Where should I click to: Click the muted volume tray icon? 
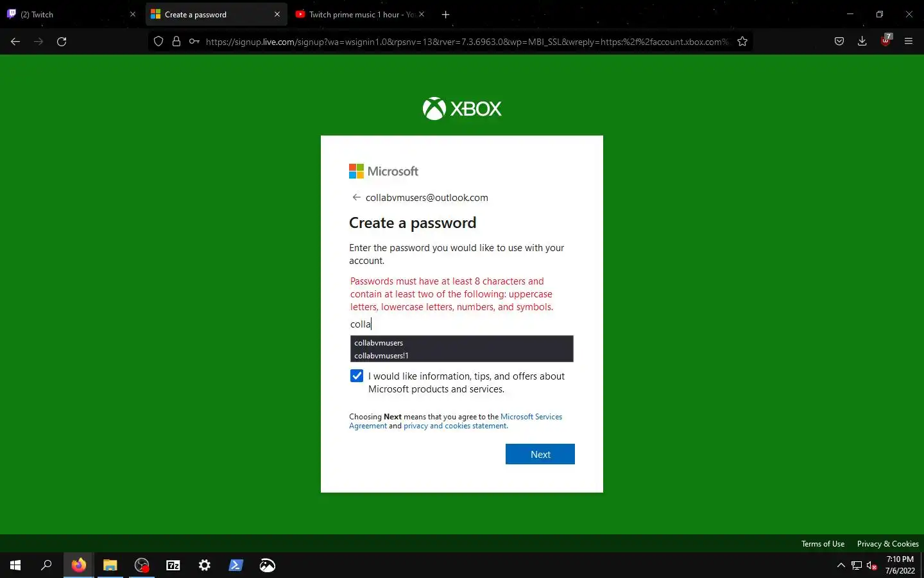(x=872, y=565)
